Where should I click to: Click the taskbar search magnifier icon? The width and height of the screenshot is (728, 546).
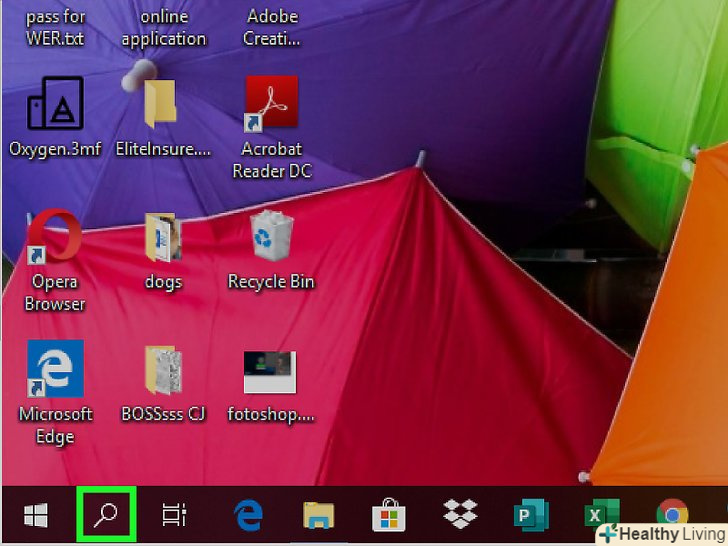coord(106,515)
